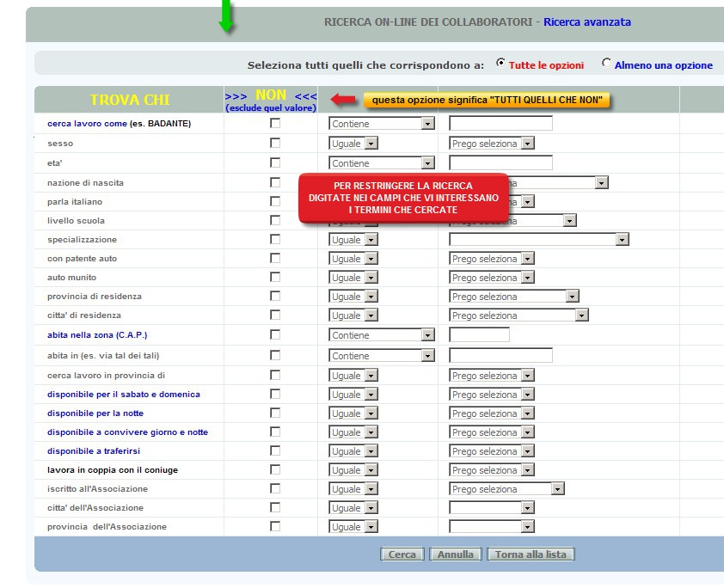Open the 'Prego seleziona' dropdown for 'con patente auto'
The height and width of the screenshot is (588, 724).
point(492,259)
